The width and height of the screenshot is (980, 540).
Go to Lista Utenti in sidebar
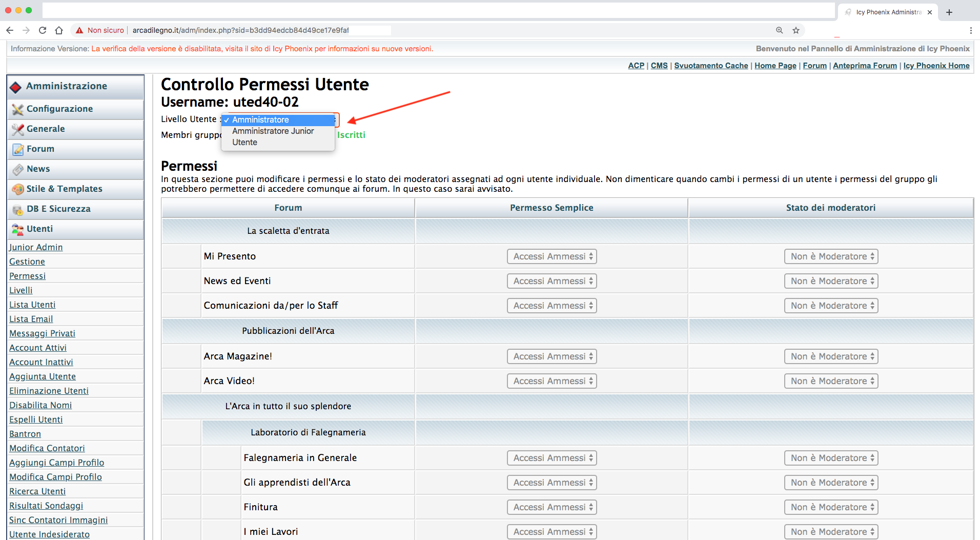coord(32,305)
